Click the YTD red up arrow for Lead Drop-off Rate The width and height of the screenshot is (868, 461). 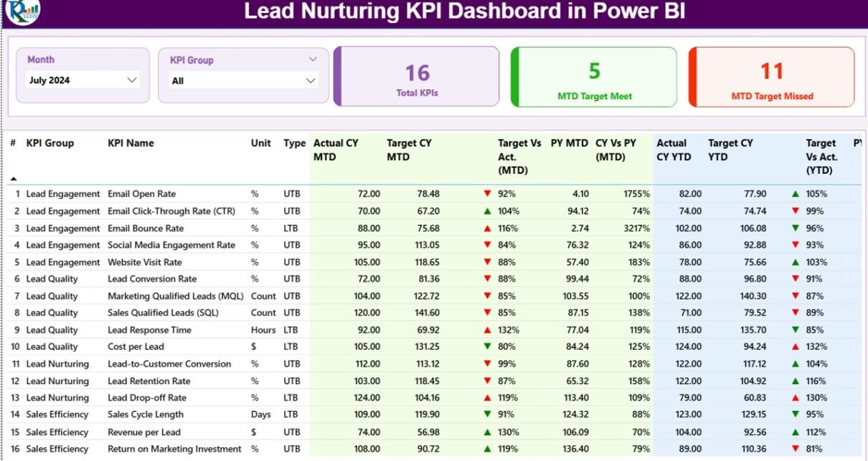coord(795,398)
